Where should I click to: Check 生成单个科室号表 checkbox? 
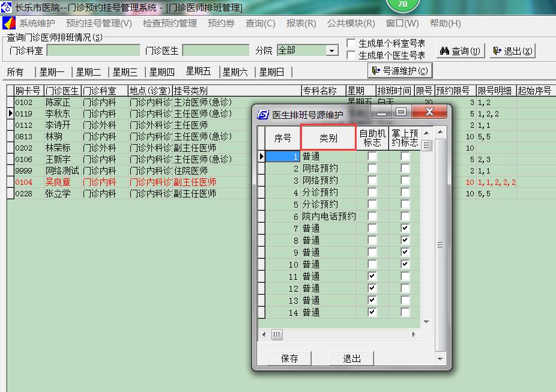351,43
